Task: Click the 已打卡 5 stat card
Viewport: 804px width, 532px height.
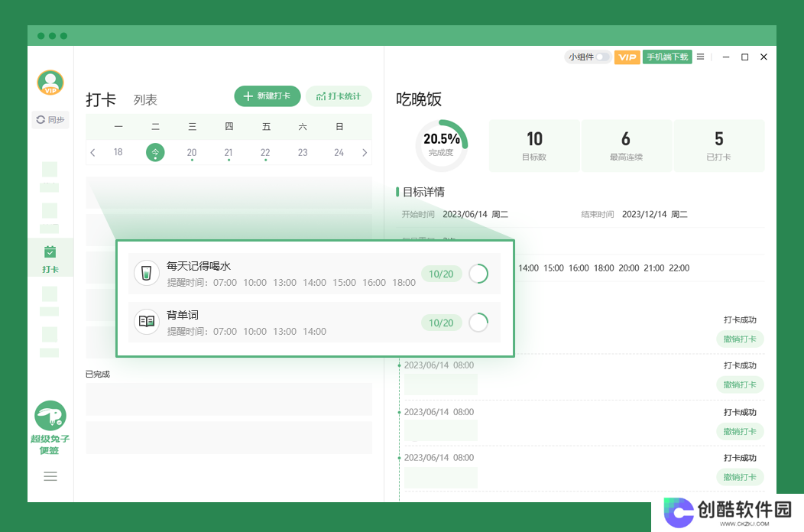Action: point(719,146)
